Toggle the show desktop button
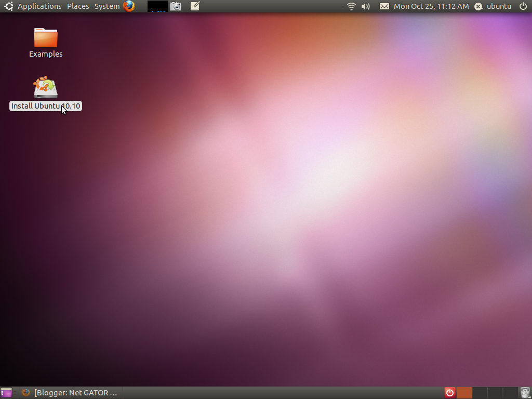This screenshot has width=532, height=399. [6, 393]
